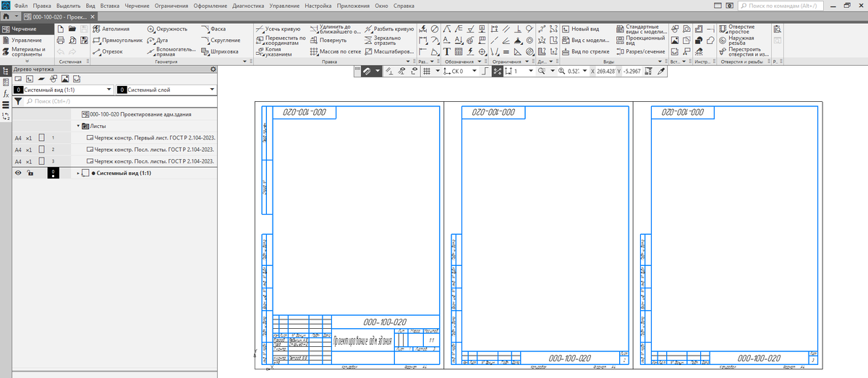
Task: Select the Материалы и сортаменты tool set
Action: point(27,52)
